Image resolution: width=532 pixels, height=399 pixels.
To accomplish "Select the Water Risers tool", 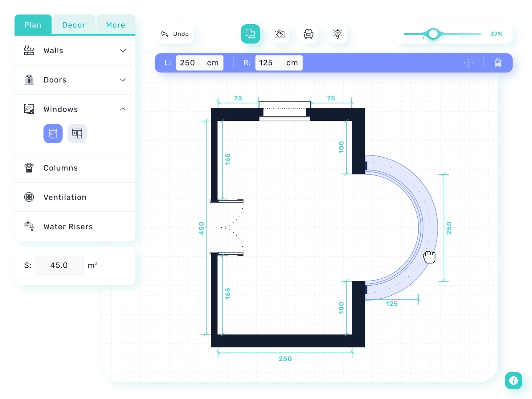I will pyautogui.click(x=67, y=226).
